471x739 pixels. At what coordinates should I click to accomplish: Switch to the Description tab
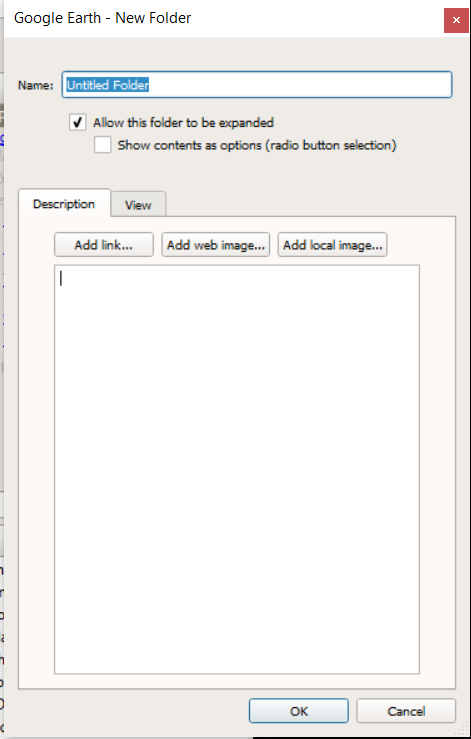(x=64, y=204)
